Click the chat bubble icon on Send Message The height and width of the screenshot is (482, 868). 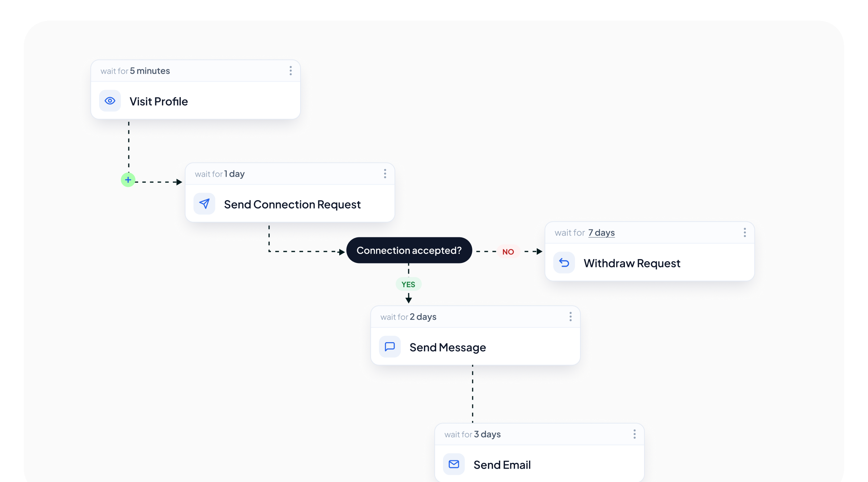coord(390,347)
